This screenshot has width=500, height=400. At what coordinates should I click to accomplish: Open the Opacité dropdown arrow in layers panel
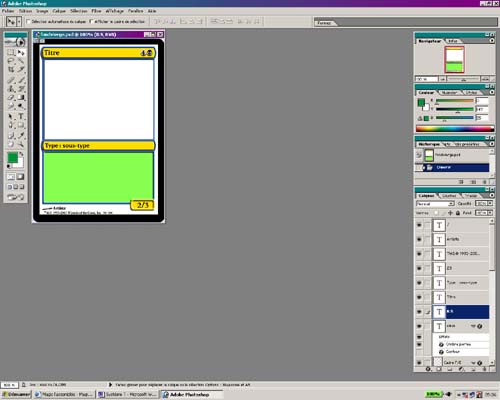[490, 203]
